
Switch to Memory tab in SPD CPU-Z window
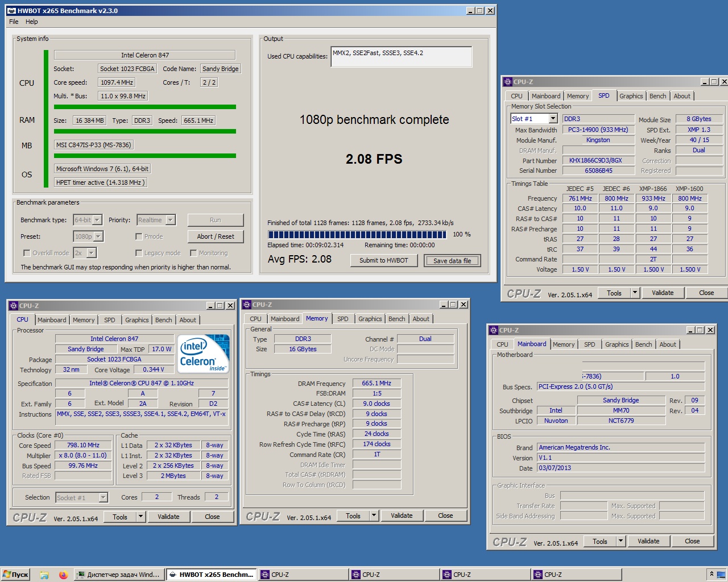[578, 96]
